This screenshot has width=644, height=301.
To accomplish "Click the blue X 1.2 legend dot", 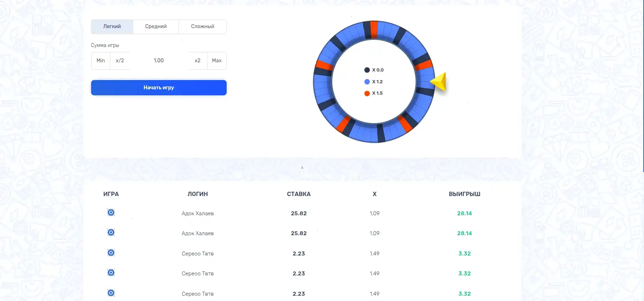I will (367, 82).
